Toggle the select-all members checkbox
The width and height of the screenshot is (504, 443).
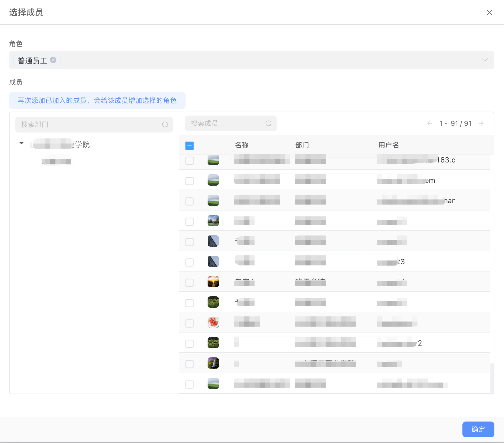tap(189, 146)
